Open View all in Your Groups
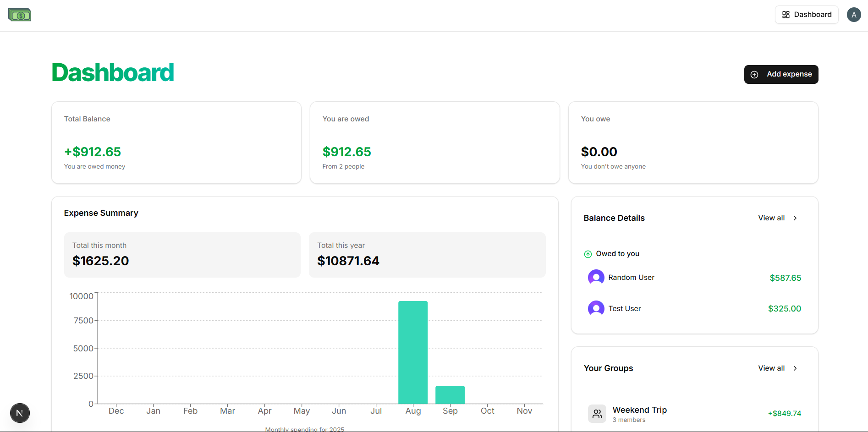868x432 pixels. 778,368
